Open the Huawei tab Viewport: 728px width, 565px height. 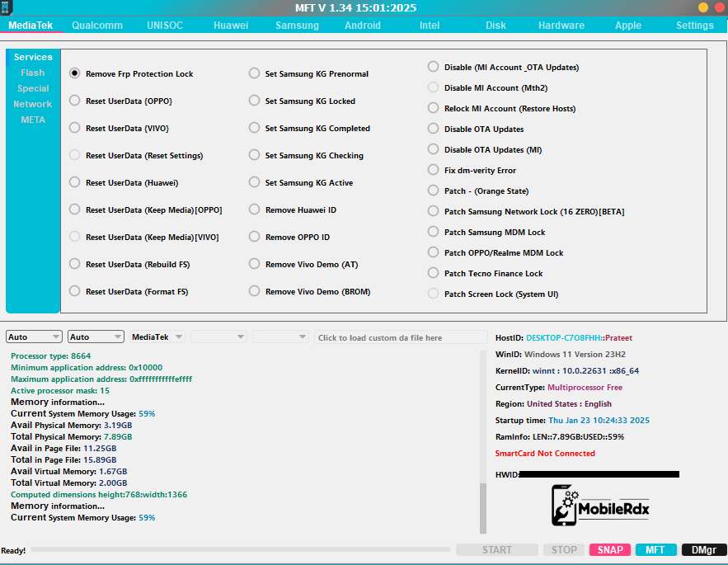click(231, 25)
